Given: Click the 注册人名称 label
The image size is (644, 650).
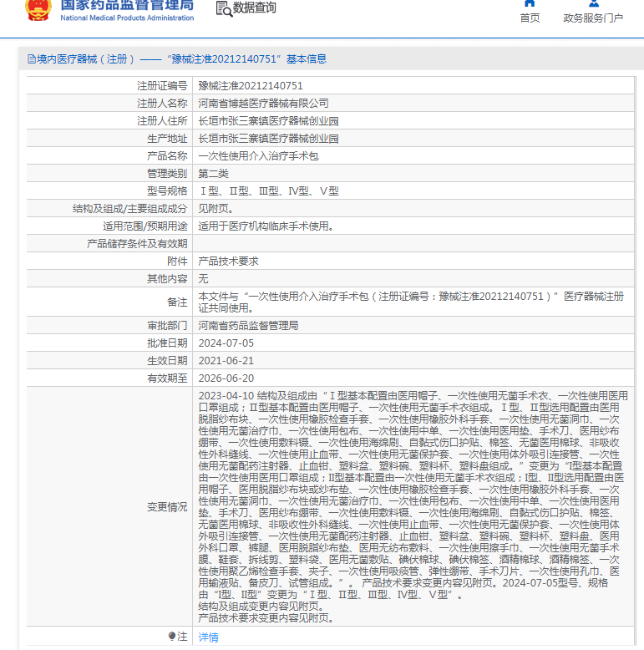Looking at the screenshot, I should pos(162,104).
